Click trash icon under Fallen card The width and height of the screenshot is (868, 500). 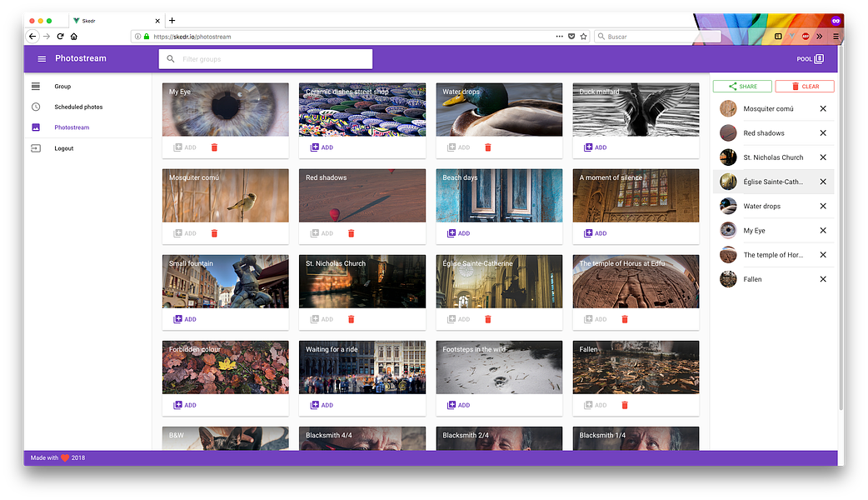point(625,405)
